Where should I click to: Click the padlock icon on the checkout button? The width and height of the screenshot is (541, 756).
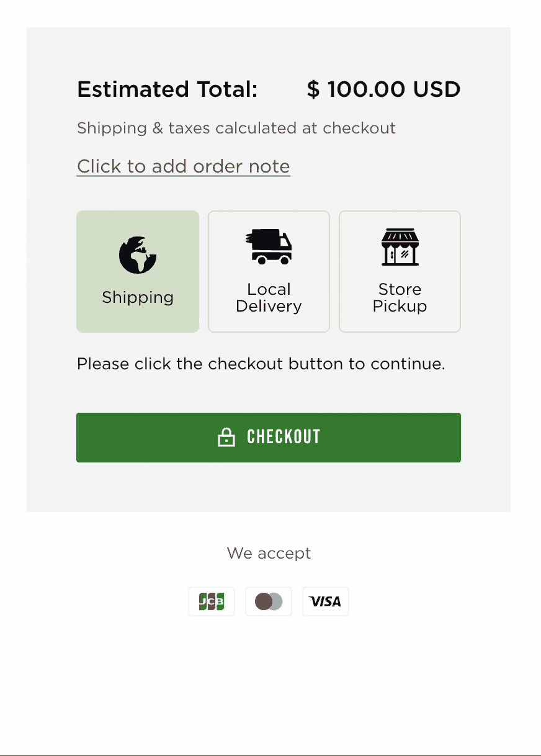click(226, 438)
